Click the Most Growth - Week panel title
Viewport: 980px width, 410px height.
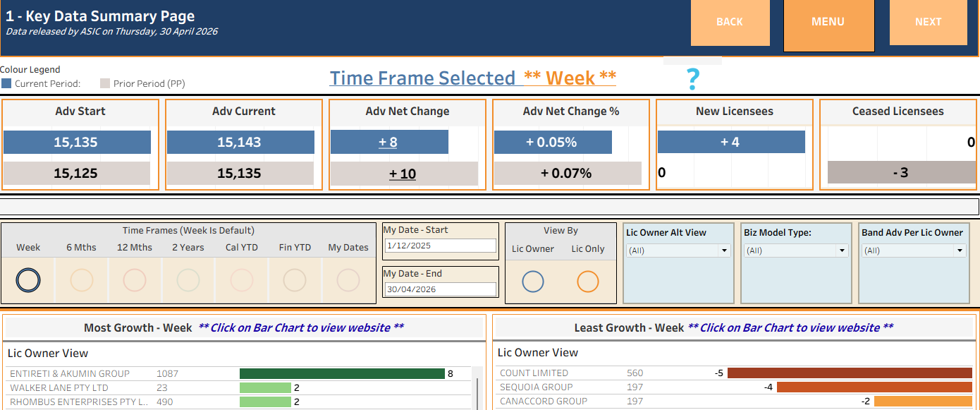click(x=138, y=327)
